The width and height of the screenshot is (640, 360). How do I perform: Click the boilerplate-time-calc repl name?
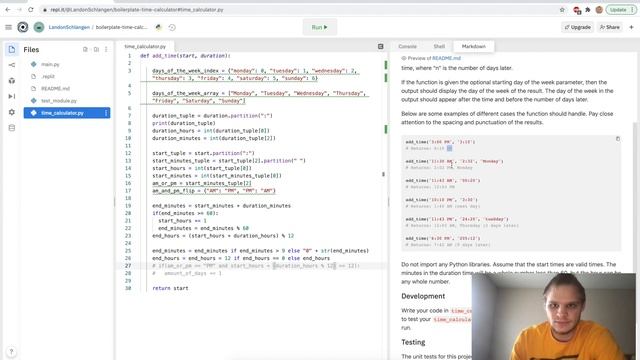[x=122, y=27]
